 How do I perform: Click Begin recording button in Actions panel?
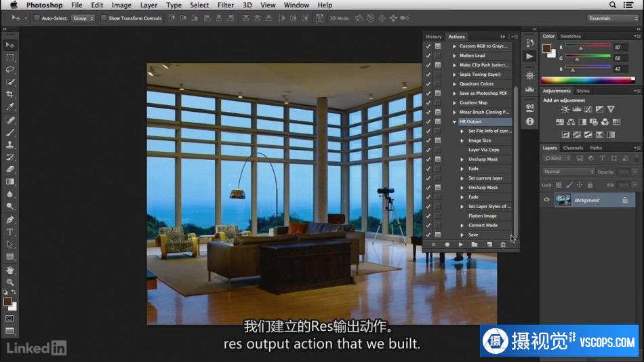(x=447, y=245)
